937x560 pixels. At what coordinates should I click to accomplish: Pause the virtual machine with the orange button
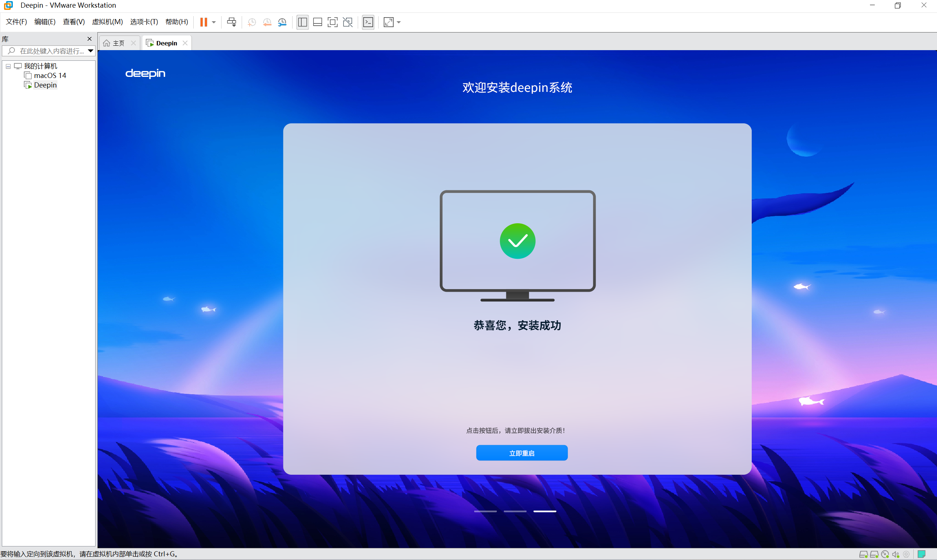(204, 22)
